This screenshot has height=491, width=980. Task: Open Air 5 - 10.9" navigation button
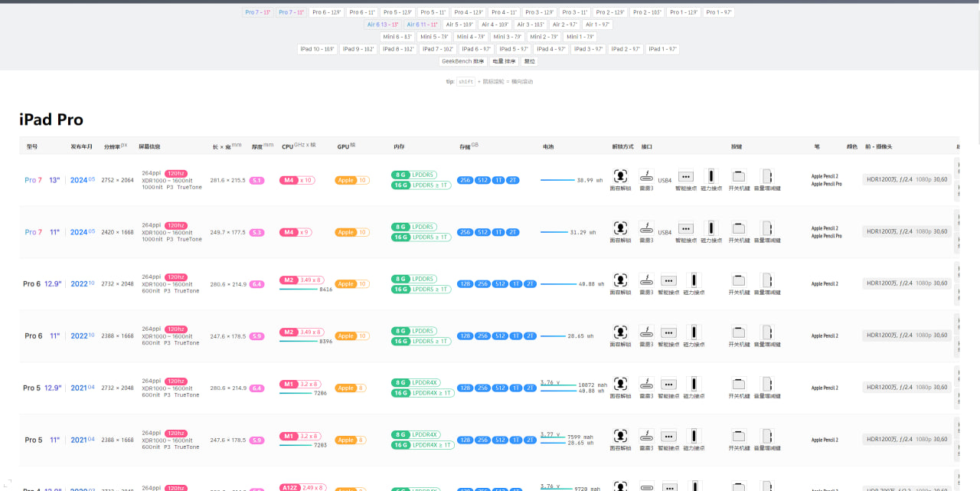[459, 25]
